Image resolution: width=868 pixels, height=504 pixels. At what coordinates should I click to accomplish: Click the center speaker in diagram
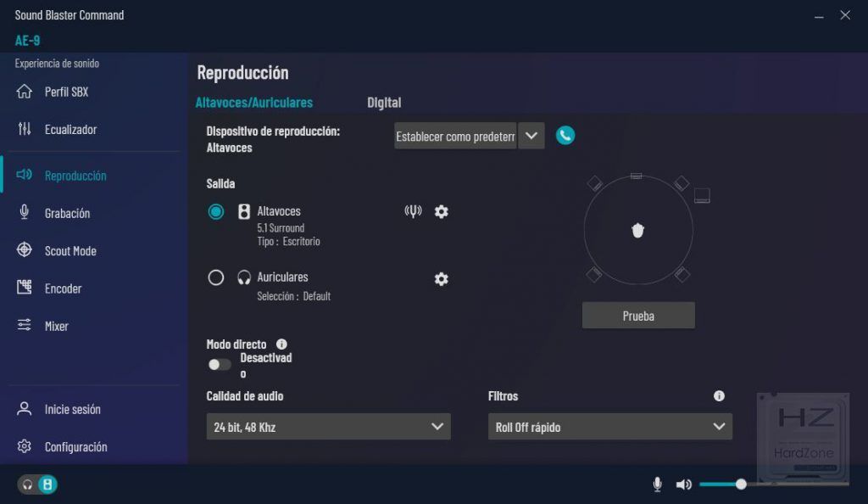tap(636, 176)
